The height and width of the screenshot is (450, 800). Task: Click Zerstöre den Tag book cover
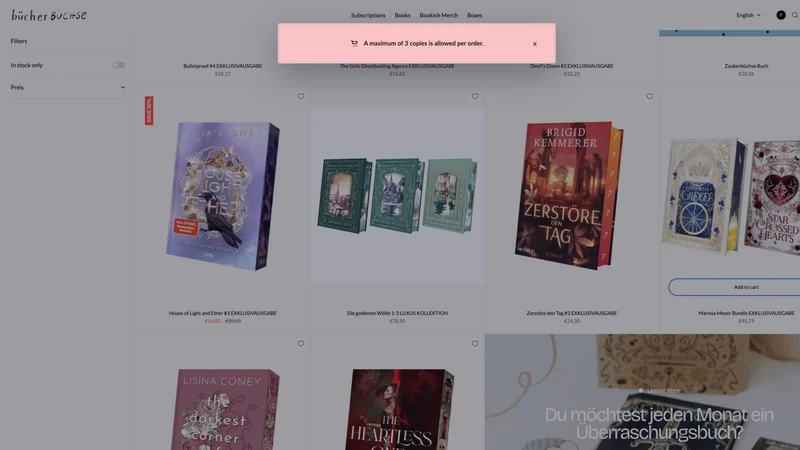click(x=569, y=196)
